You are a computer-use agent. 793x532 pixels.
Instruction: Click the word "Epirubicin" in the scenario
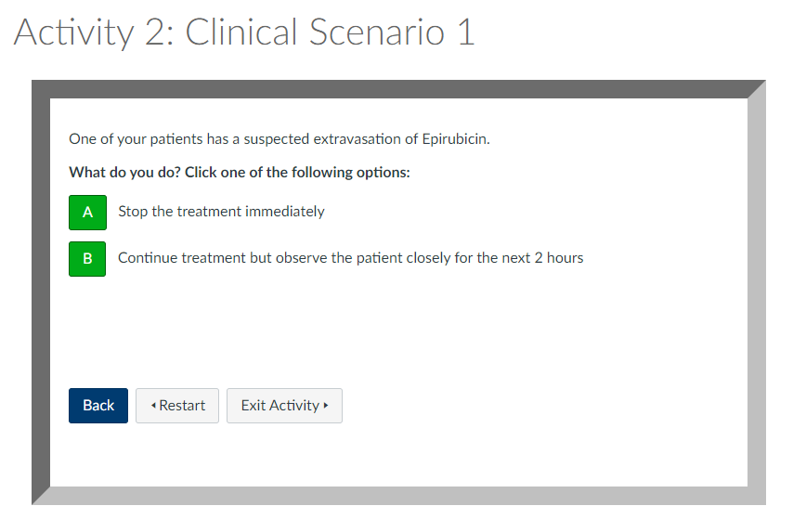point(454,139)
